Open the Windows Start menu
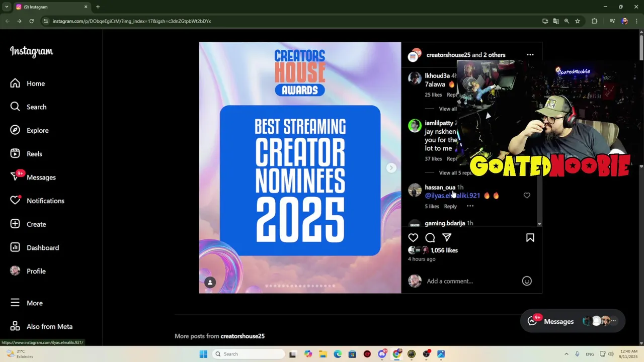This screenshot has width=644, height=362. coord(203,354)
